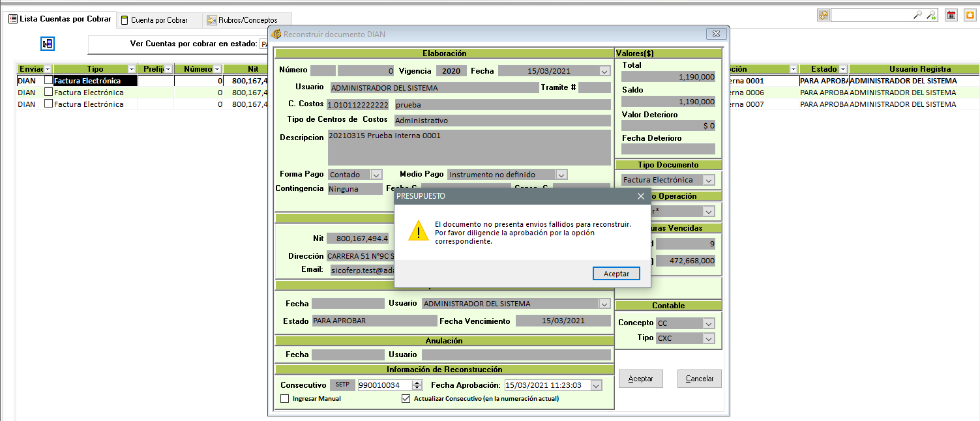Open the Estado column filter dropdown

pos(842,69)
